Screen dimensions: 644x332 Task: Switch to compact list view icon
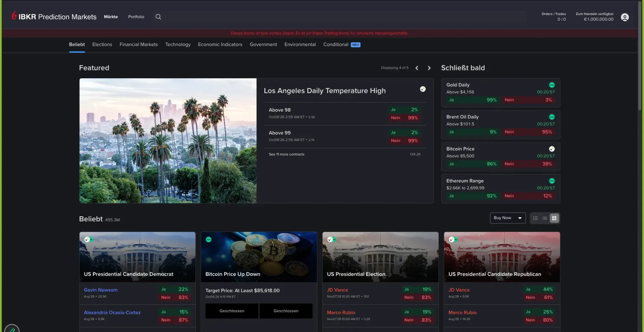(x=545, y=218)
